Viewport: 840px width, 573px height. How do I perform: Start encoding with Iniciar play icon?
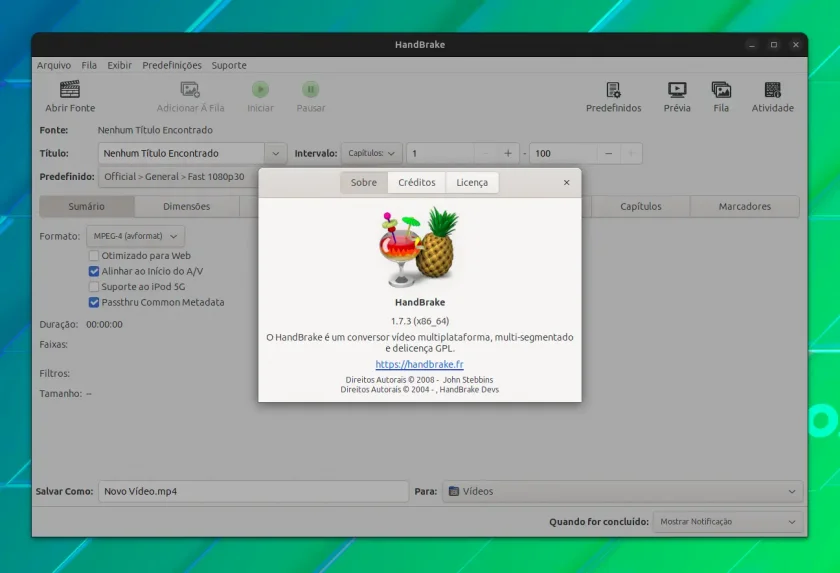point(260,89)
